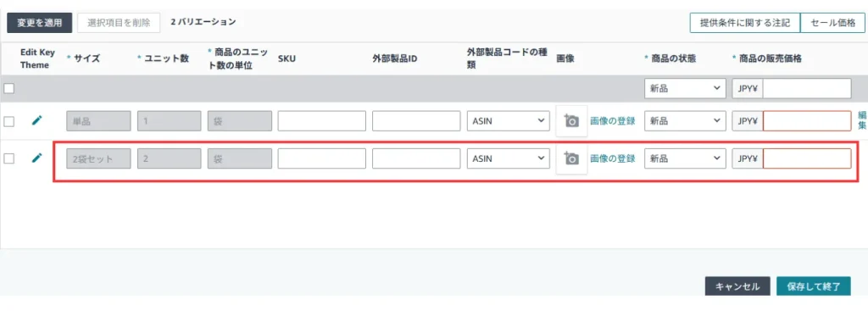
Task: Click 画像の登録 link in 単品 row
Action: (612, 121)
